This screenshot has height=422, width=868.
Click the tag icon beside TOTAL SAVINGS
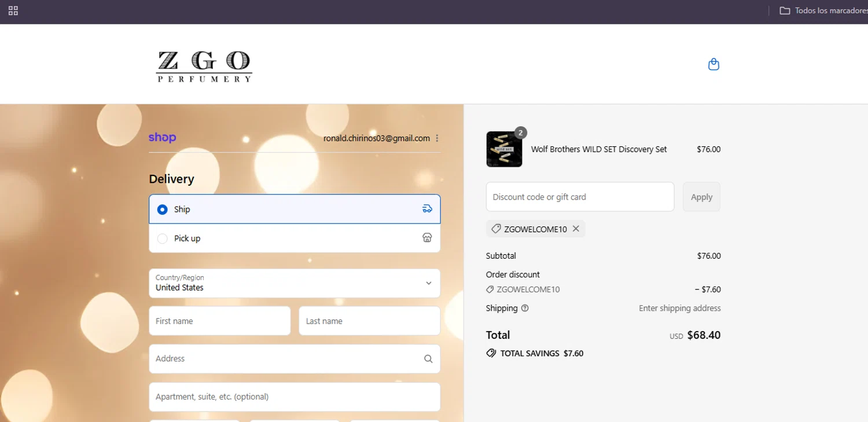[491, 353]
